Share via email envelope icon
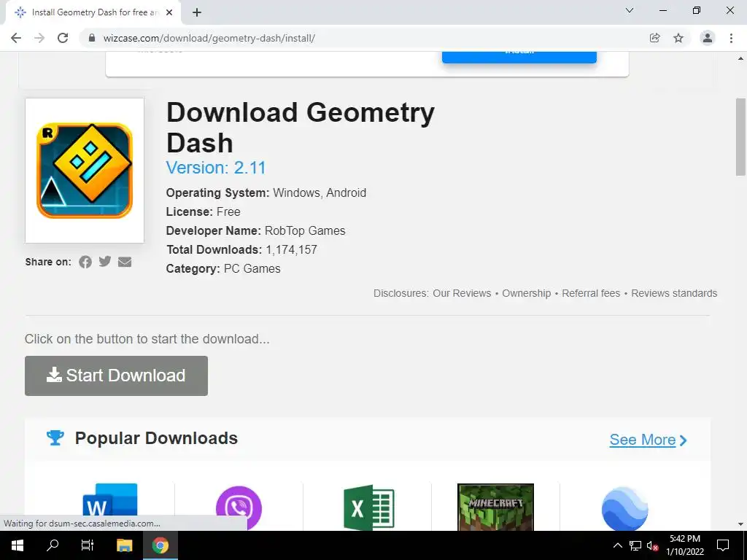Viewport: 747px width, 560px height. tap(125, 262)
